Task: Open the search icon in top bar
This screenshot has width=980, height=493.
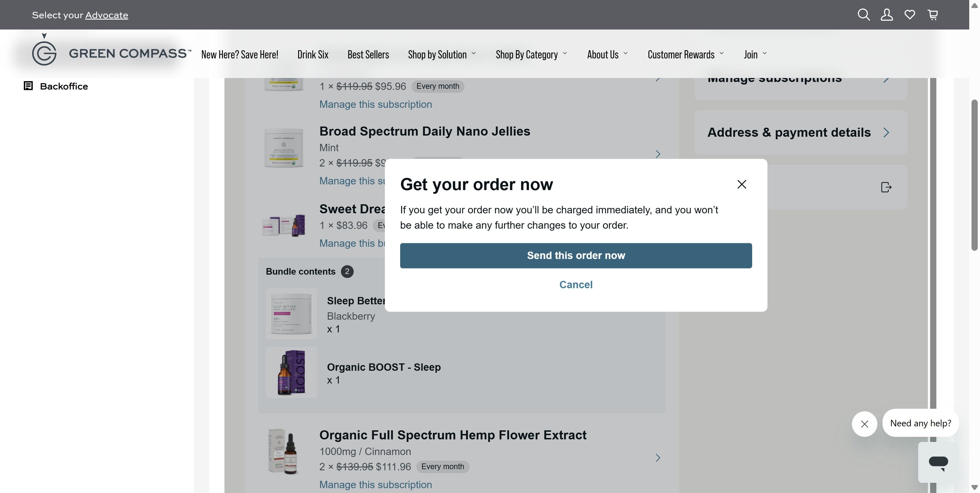Action: tap(864, 15)
